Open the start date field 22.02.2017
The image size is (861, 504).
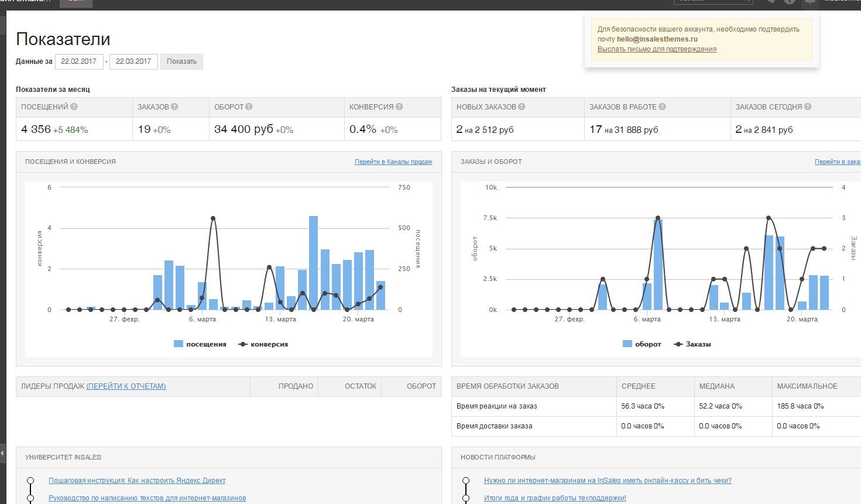(x=79, y=61)
